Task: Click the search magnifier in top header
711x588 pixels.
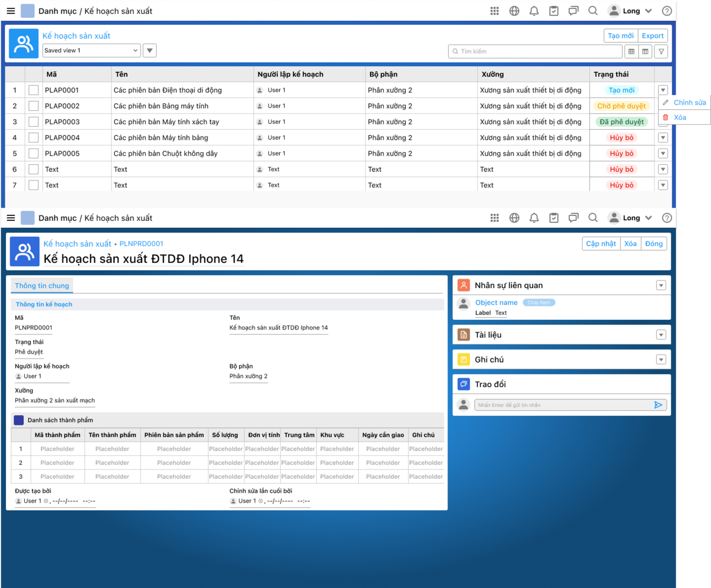Action: pyautogui.click(x=593, y=11)
